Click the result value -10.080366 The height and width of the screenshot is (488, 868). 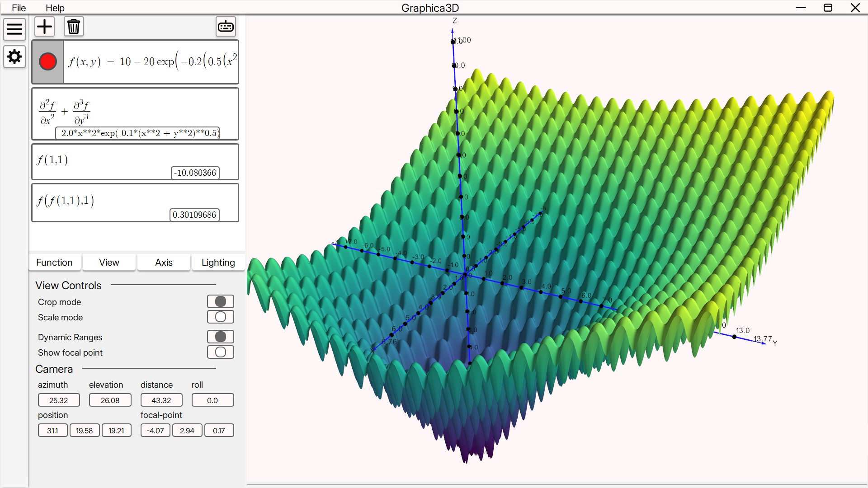[195, 173]
